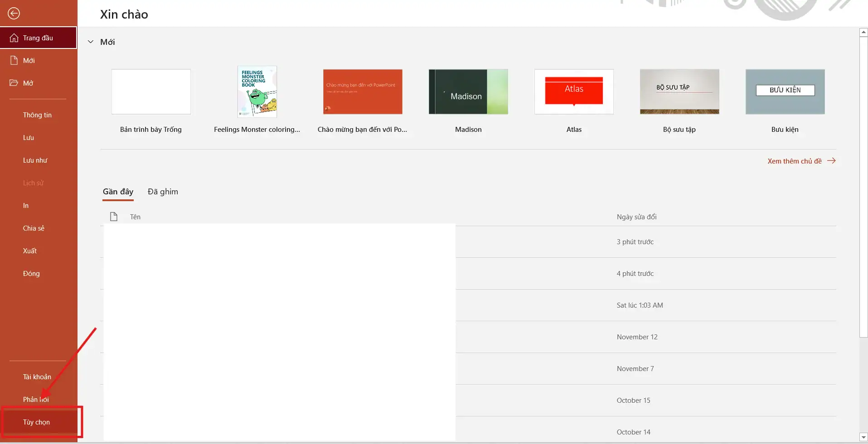
Task: Click the file icon in the list header
Action: 114,217
